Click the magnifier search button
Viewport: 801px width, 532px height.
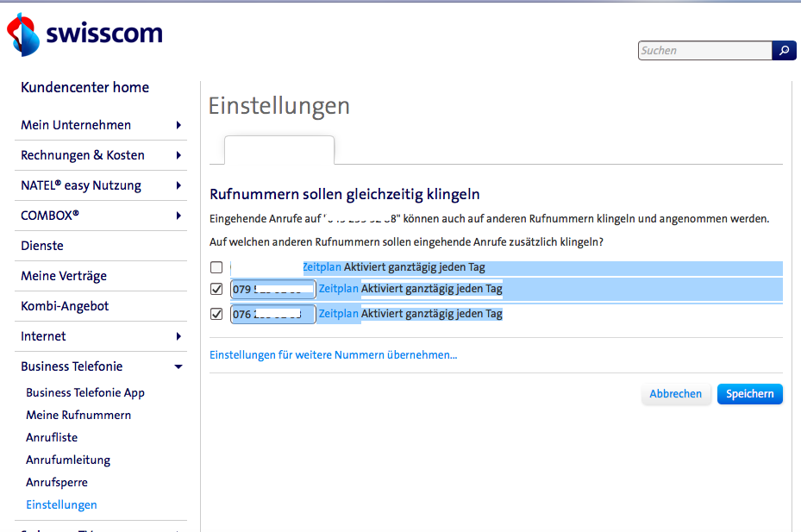pyautogui.click(x=784, y=51)
